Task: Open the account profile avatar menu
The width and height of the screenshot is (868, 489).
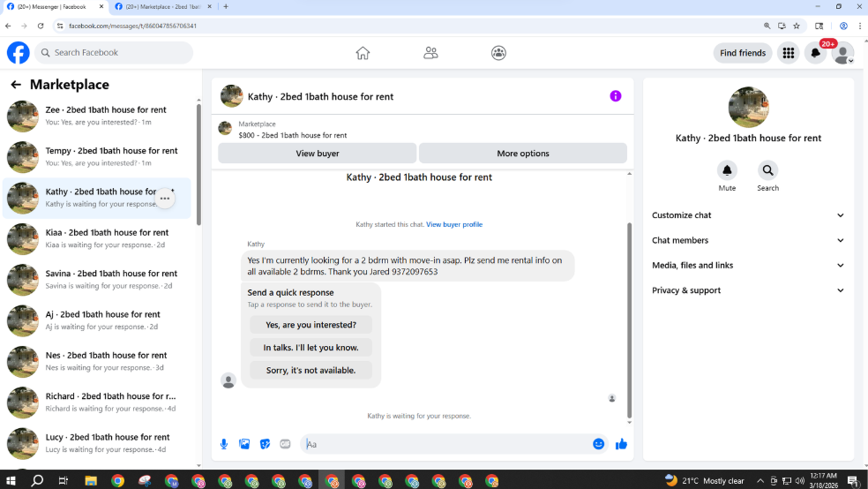Action: click(x=842, y=53)
